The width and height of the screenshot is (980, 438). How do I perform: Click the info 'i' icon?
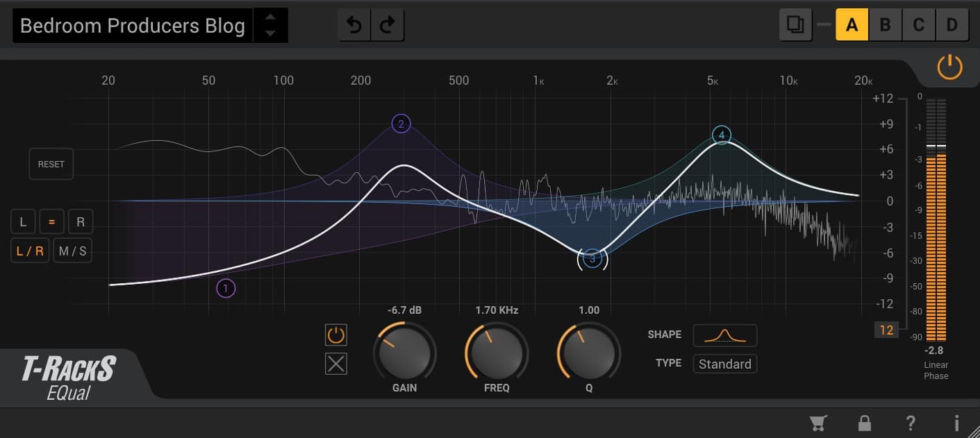956,423
